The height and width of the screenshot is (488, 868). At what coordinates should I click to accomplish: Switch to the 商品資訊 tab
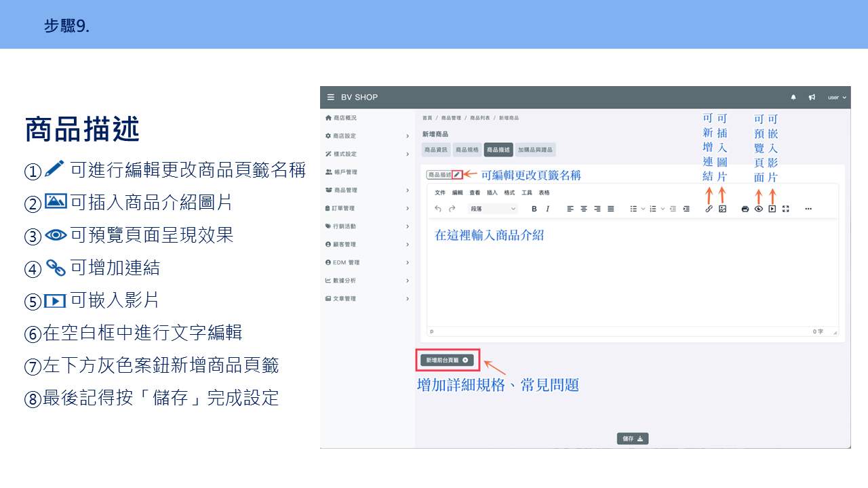pos(435,150)
